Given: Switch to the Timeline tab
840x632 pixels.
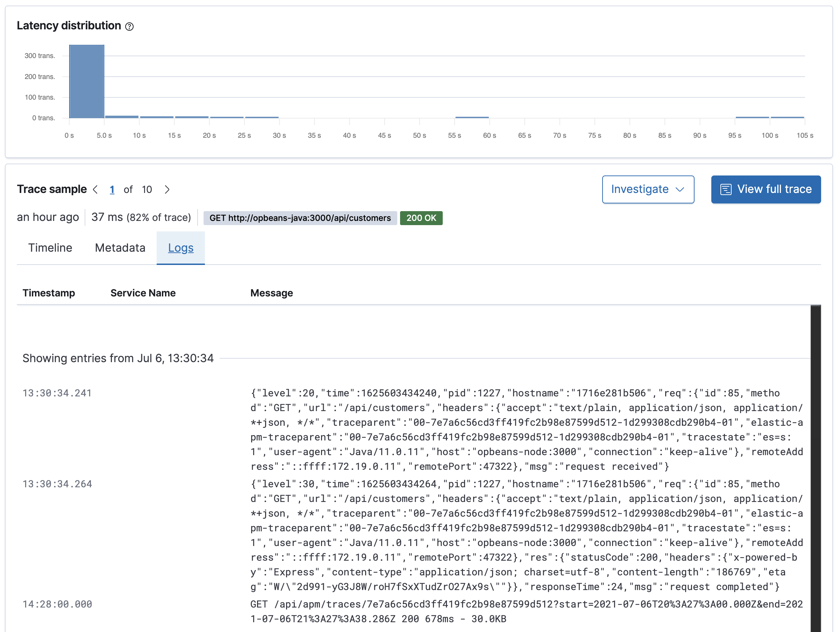Looking at the screenshot, I should click(50, 248).
